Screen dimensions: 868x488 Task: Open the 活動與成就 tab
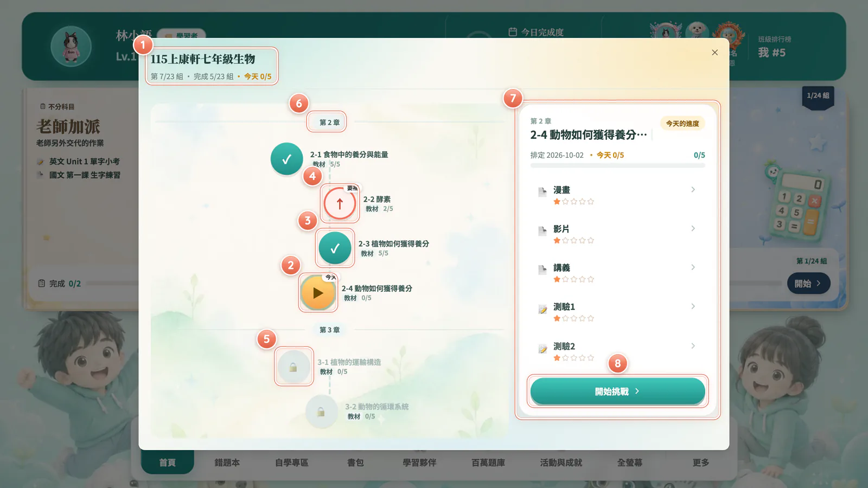561,463
